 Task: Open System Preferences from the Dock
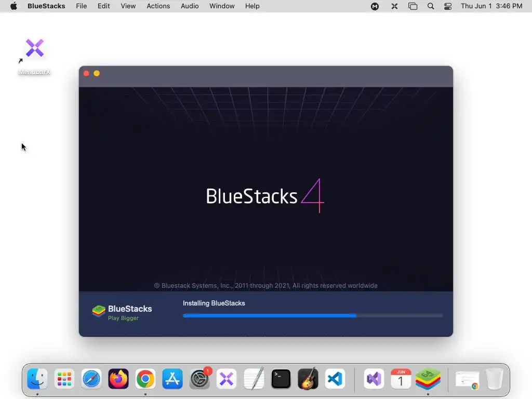[x=199, y=379]
